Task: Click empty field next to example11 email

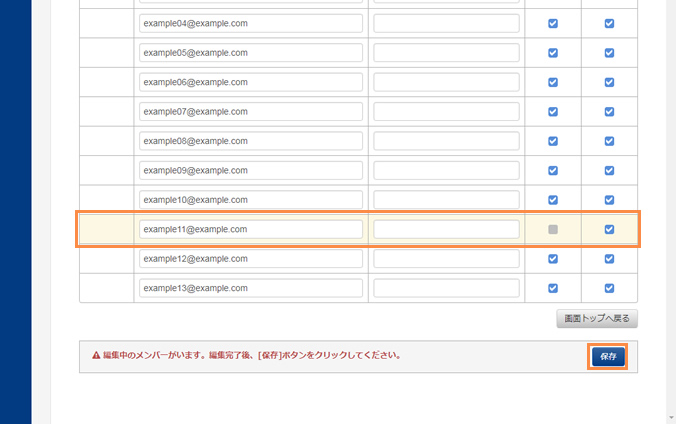Action: click(x=446, y=229)
